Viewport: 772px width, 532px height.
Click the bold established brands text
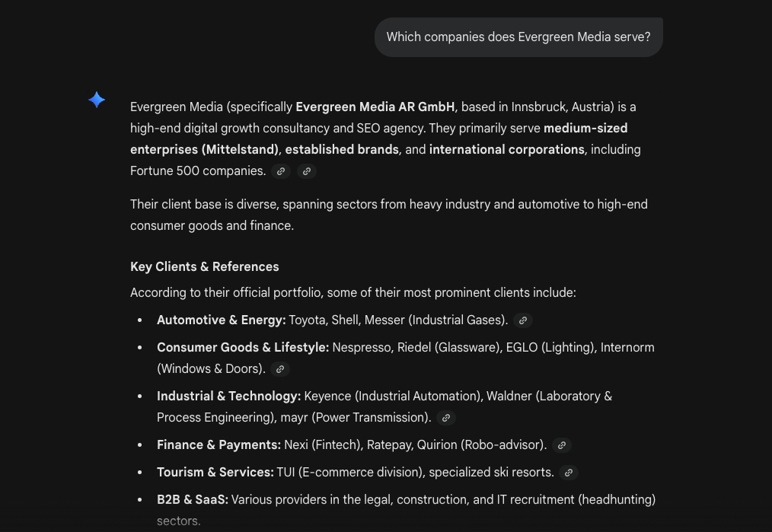(342, 149)
